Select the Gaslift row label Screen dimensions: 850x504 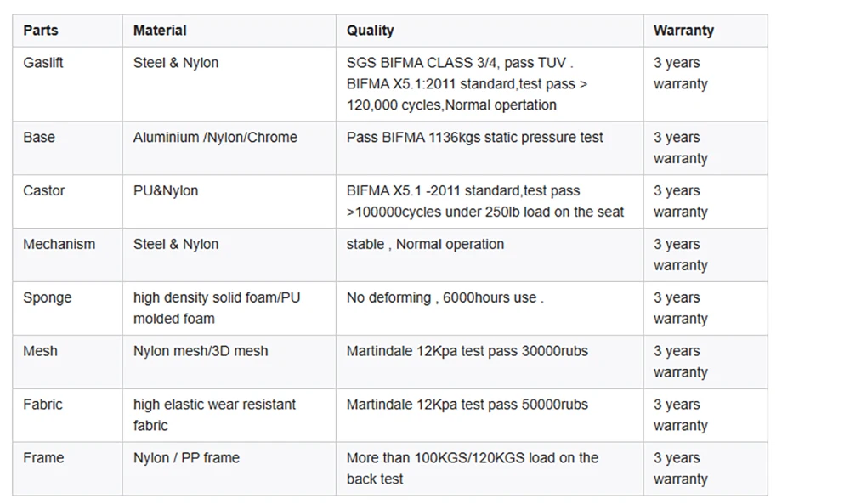pyautogui.click(x=43, y=63)
